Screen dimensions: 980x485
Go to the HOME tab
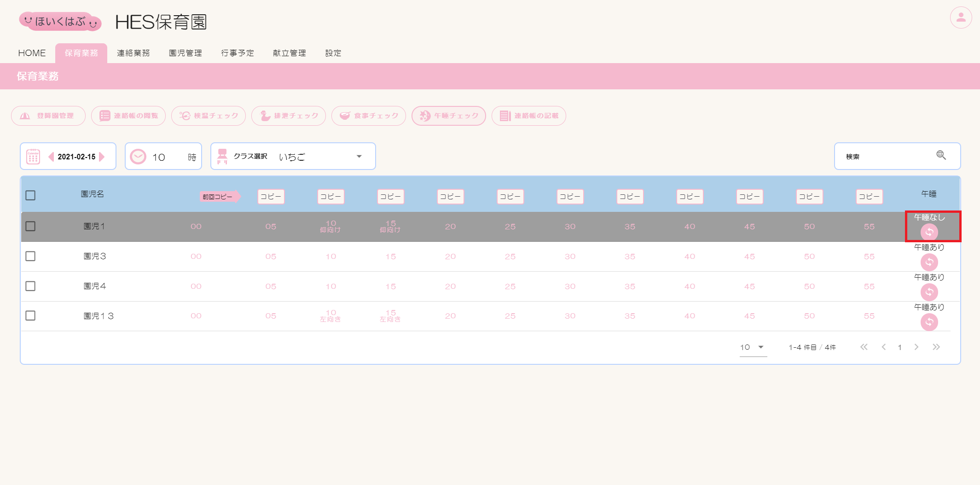click(32, 53)
